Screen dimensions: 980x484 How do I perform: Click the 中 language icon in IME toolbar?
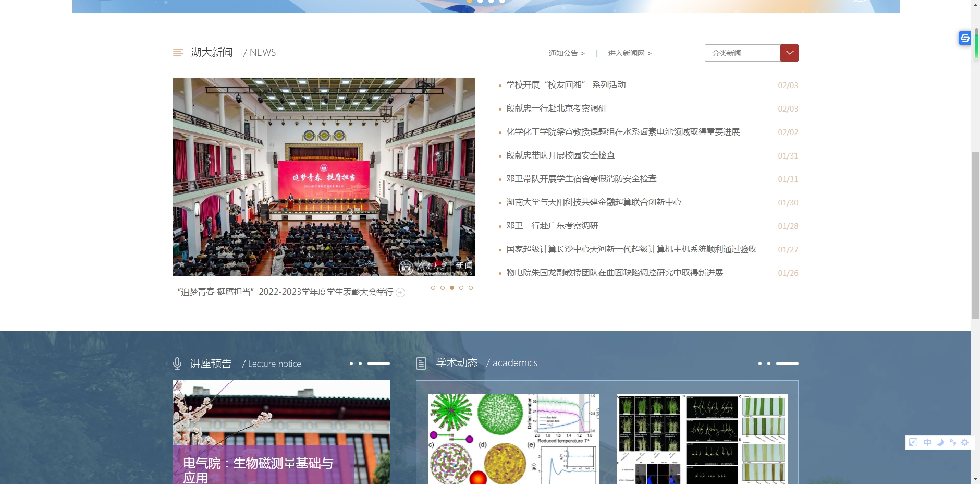[x=927, y=442]
